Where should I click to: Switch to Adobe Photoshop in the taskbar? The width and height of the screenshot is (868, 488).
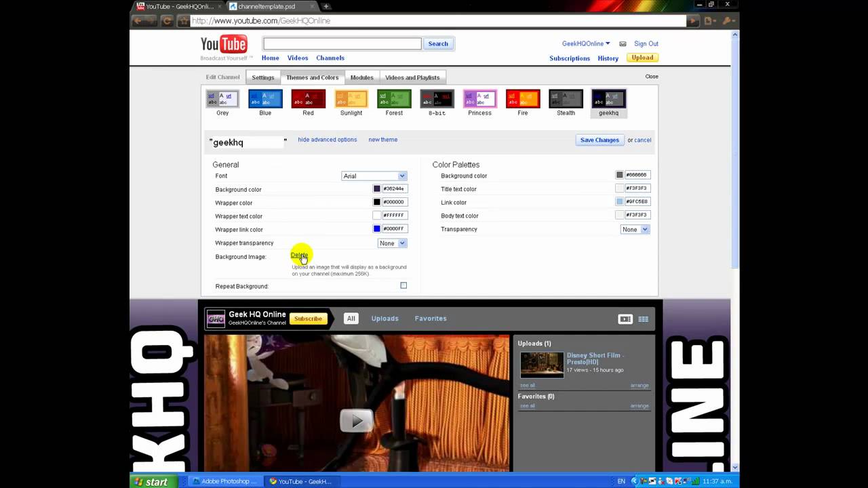pyautogui.click(x=224, y=482)
